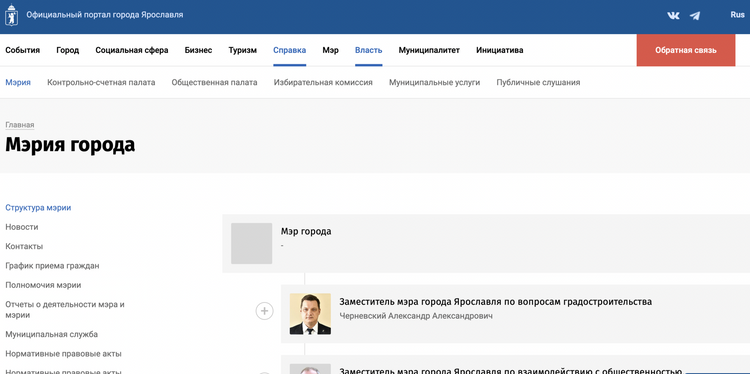Open the VK social network icon
Viewport: 750px width, 374px height.
pos(673,15)
